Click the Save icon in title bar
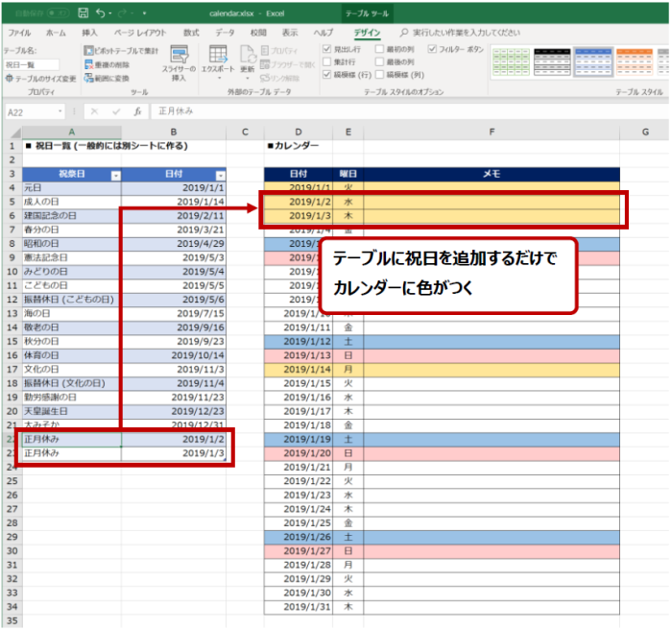Viewport: 672px width, 630px height. pyautogui.click(x=83, y=14)
